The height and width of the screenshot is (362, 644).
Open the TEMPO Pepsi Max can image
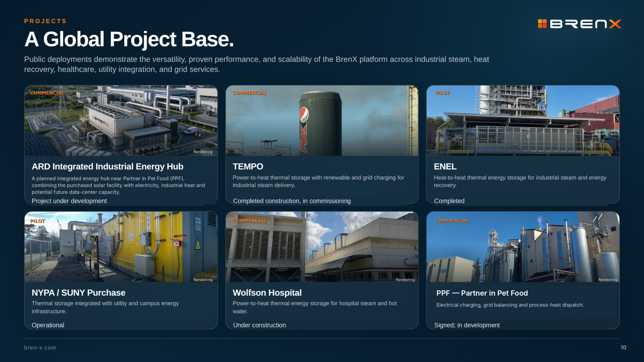[322, 121]
